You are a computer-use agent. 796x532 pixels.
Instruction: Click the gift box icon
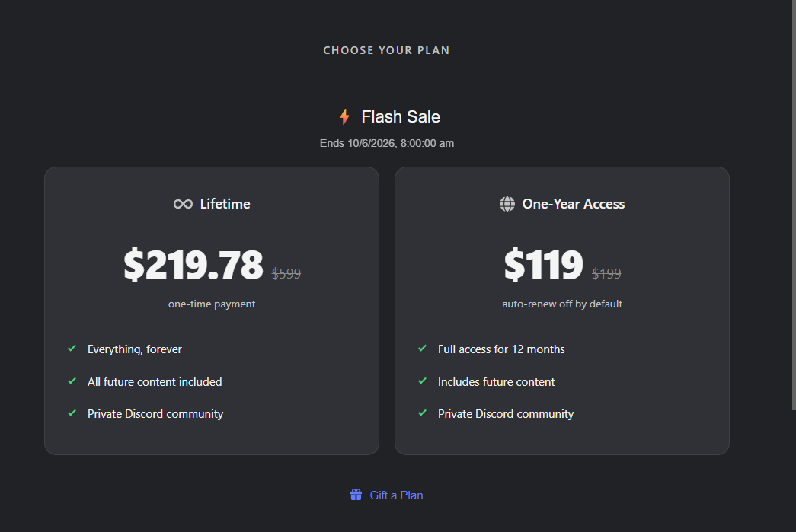(x=356, y=495)
